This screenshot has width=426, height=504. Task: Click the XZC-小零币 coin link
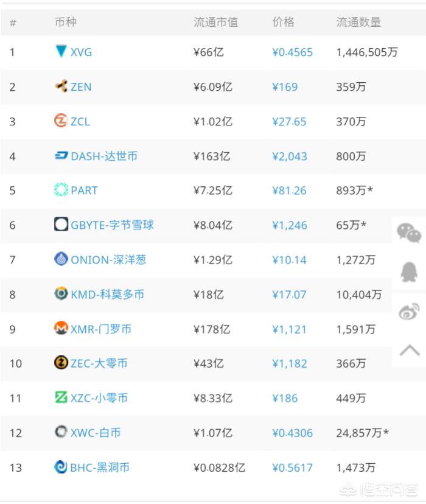99,398
